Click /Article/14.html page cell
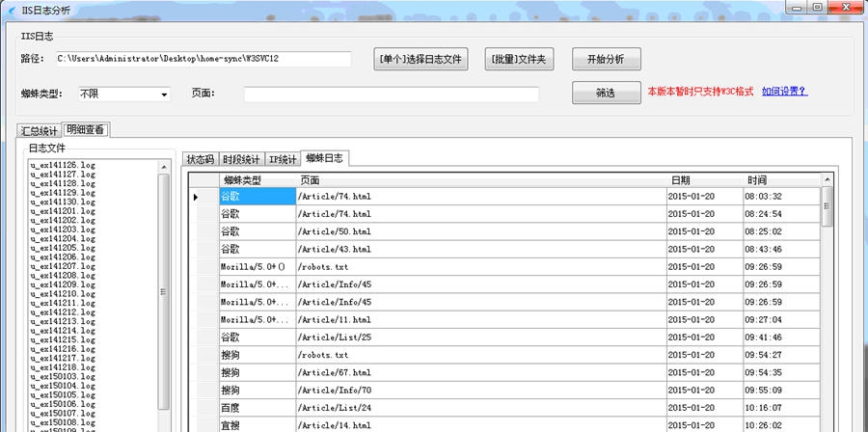868x432 pixels. pos(481,425)
